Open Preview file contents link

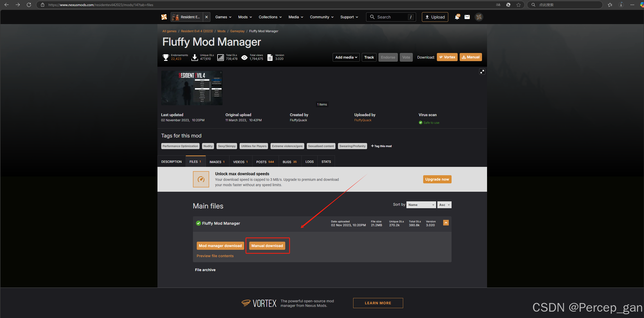215,256
